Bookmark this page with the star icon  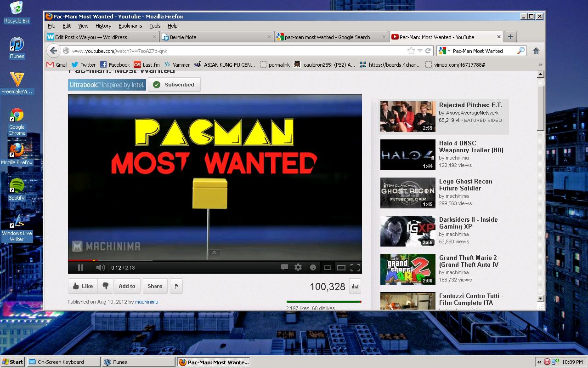pyautogui.click(x=411, y=51)
